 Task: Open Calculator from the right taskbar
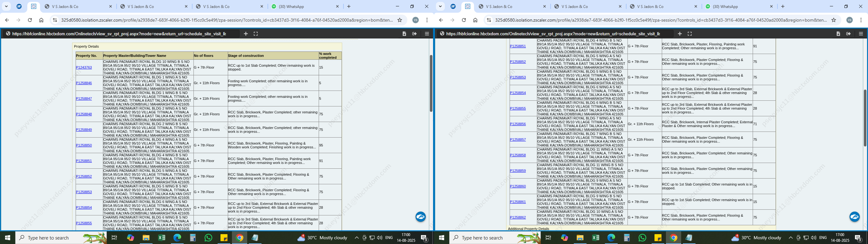627,238
